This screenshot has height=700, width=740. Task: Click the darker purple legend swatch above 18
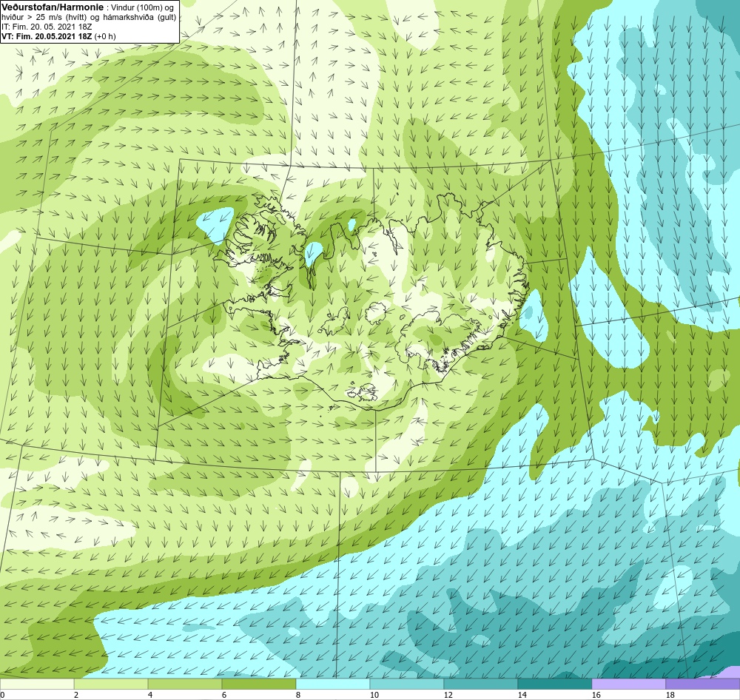point(703,684)
